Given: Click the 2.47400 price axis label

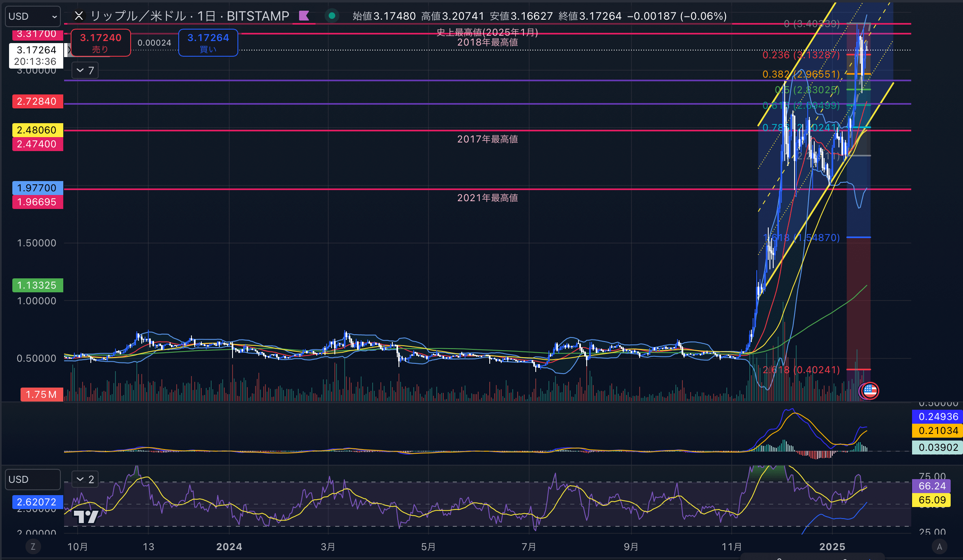Looking at the screenshot, I should tap(38, 144).
